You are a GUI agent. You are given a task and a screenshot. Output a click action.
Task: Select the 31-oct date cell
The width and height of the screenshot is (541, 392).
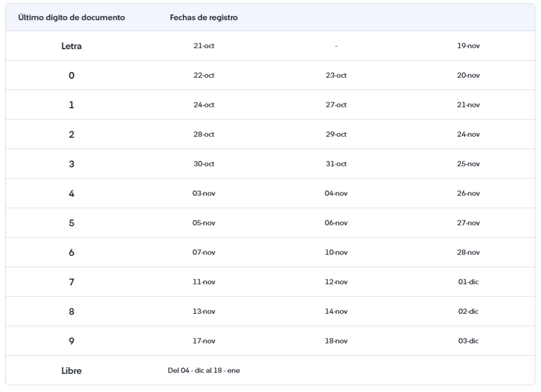[x=336, y=164]
